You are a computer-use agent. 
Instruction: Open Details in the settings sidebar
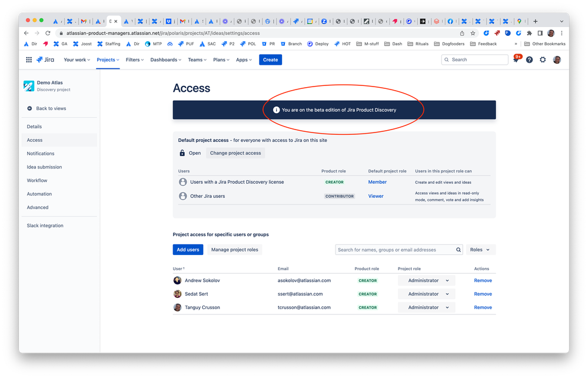coord(59,127)
